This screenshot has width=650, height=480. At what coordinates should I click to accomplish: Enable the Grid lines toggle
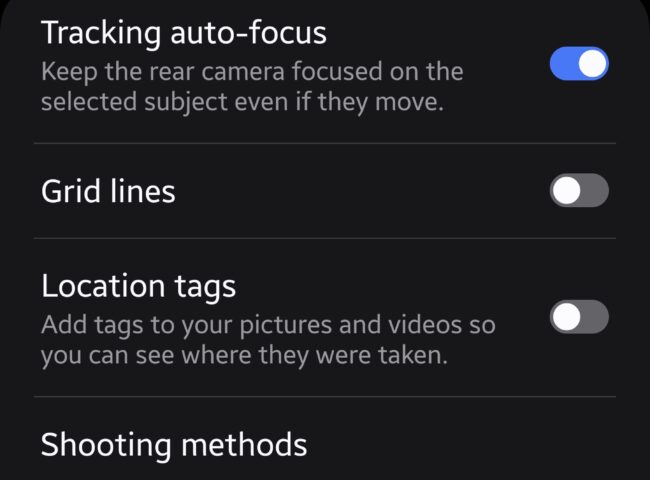(x=579, y=190)
